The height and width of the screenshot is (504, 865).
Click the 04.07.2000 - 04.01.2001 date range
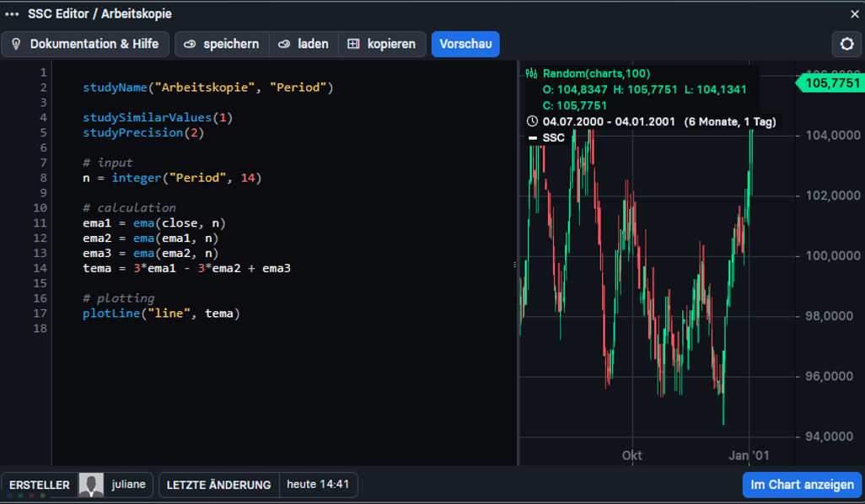(x=609, y=121)
